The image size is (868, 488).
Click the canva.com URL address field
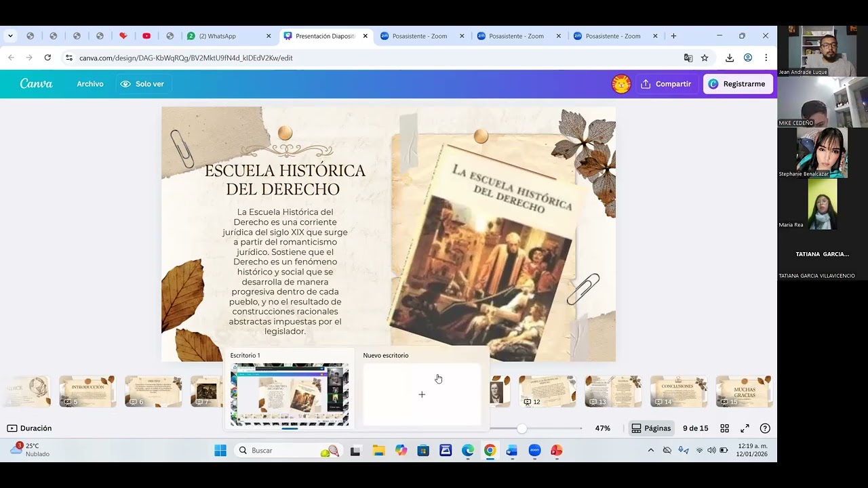[186, 58]
